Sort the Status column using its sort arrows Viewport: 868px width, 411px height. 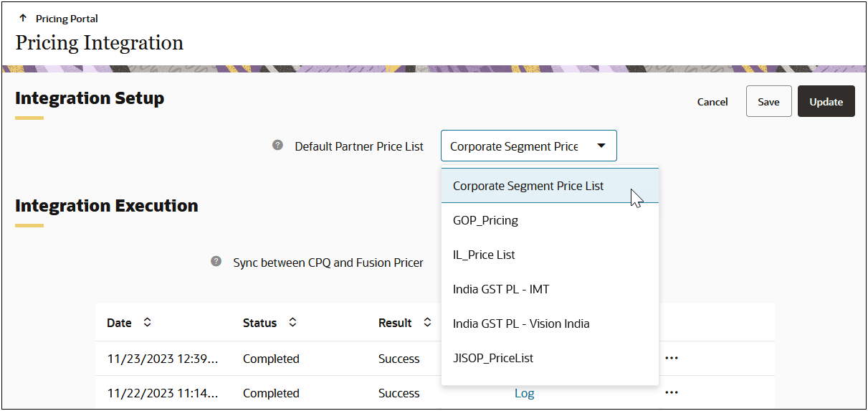[x=292, y=323]
